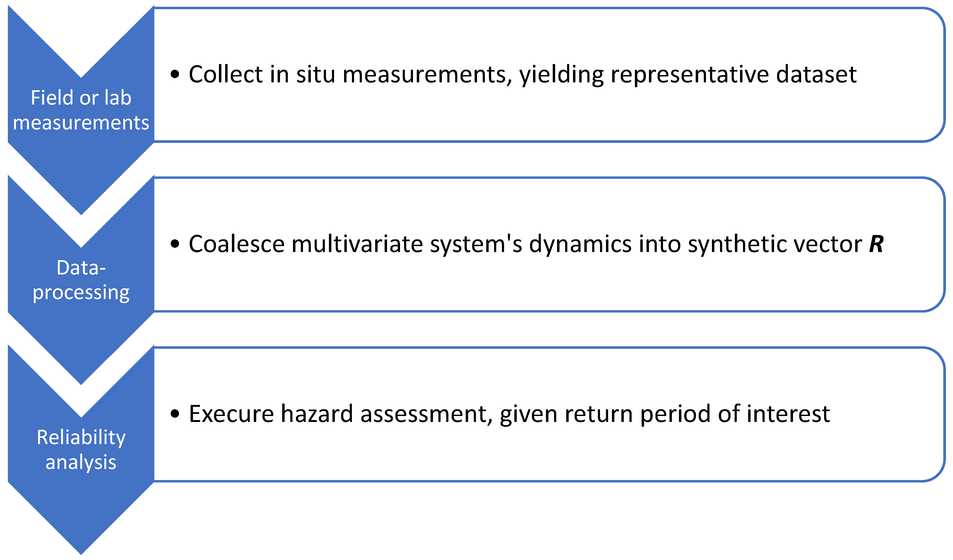Select the bold italic R symbol
The height and width of the screenshot is (560, 953).
pos(876,244)
